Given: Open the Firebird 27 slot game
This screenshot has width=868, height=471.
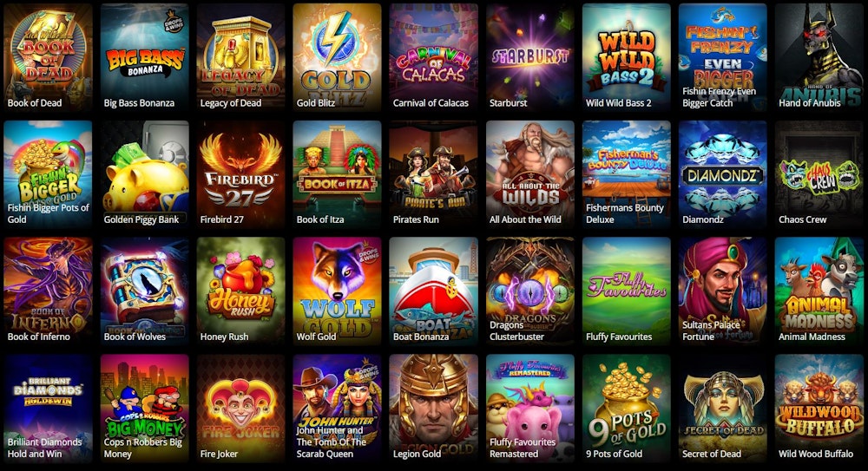Looking at the screenshot, I should click(x=240, y=174).
